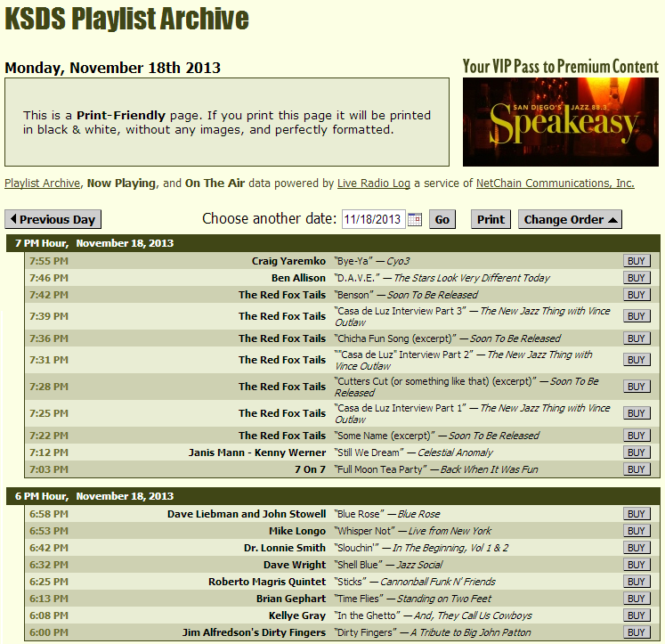Buy Jim Alfredson's "Dirty Fingers"

[637, 632]
